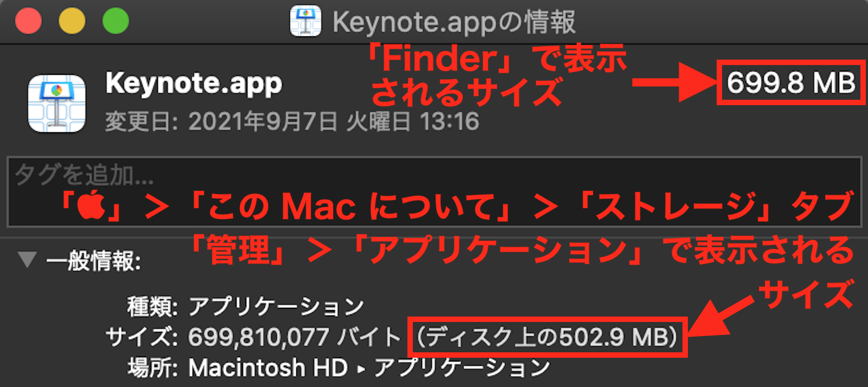Click the 変更日 modification date line
The width and height of the screenshot is (868, 387).
(x=292, y=121)
